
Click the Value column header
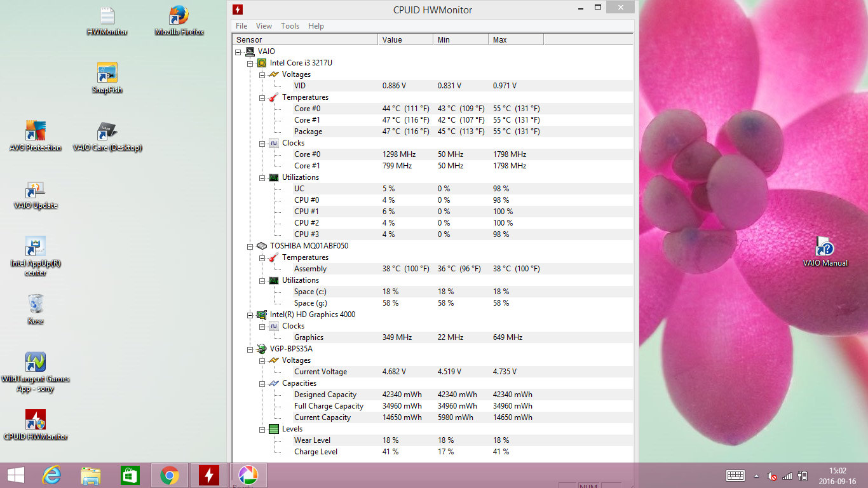coord(405,39)
